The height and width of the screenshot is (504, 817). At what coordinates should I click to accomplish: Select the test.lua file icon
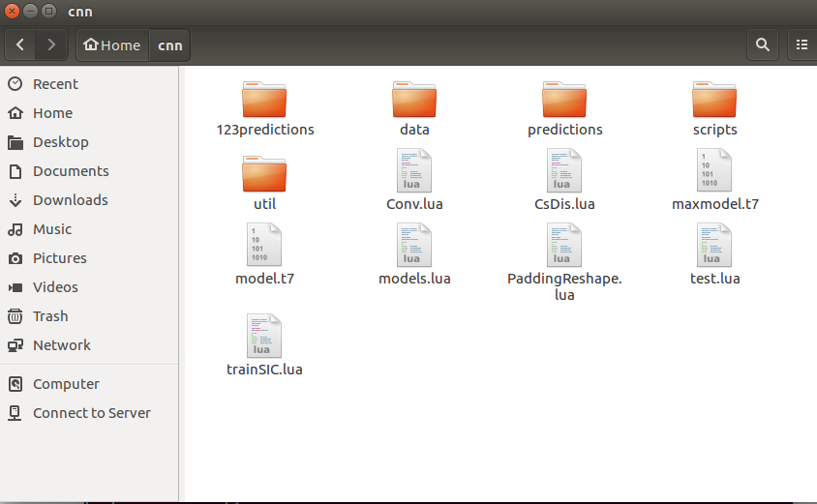(714, 245)
